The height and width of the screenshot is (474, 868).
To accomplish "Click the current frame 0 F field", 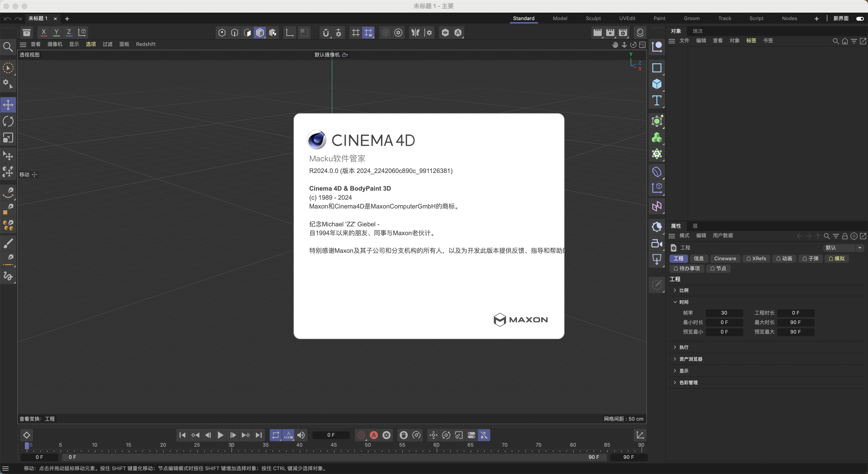I will pos(331,435).
